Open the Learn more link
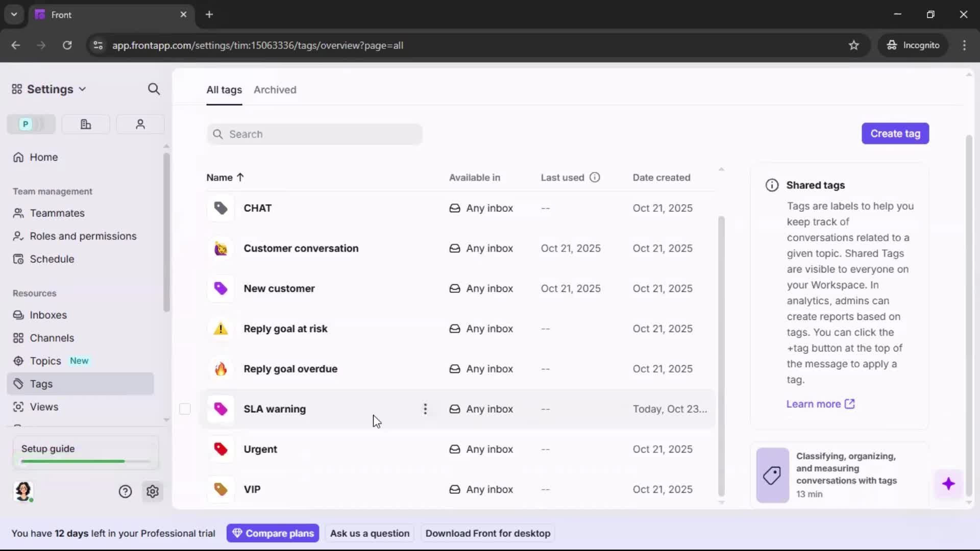980x551 pixels. pyautogui.click(x=814, y=404)
